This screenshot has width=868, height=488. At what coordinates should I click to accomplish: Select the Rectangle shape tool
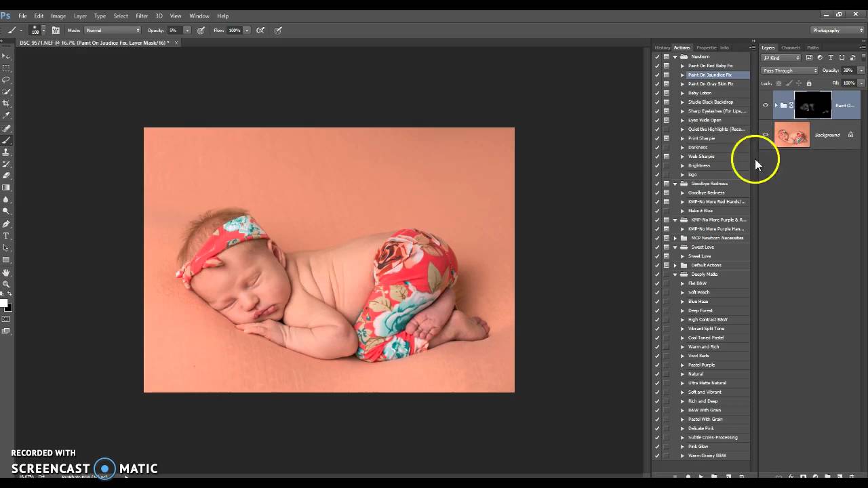6,260
